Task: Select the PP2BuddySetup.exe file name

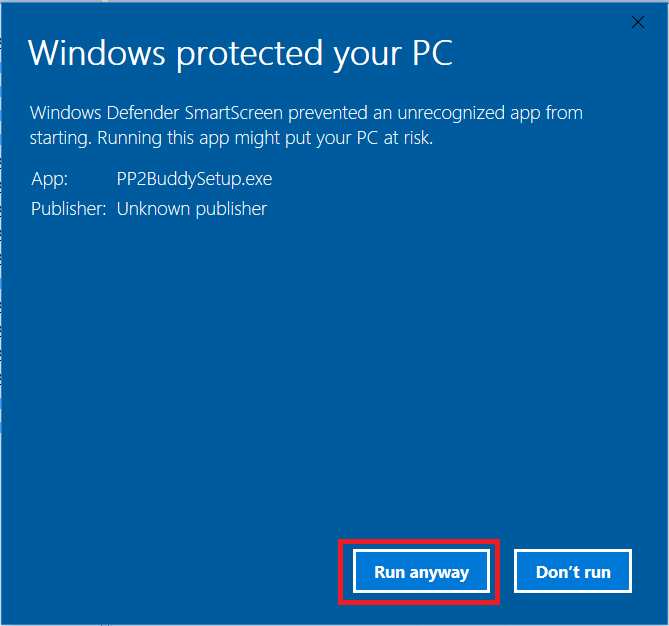Action: 194,180
